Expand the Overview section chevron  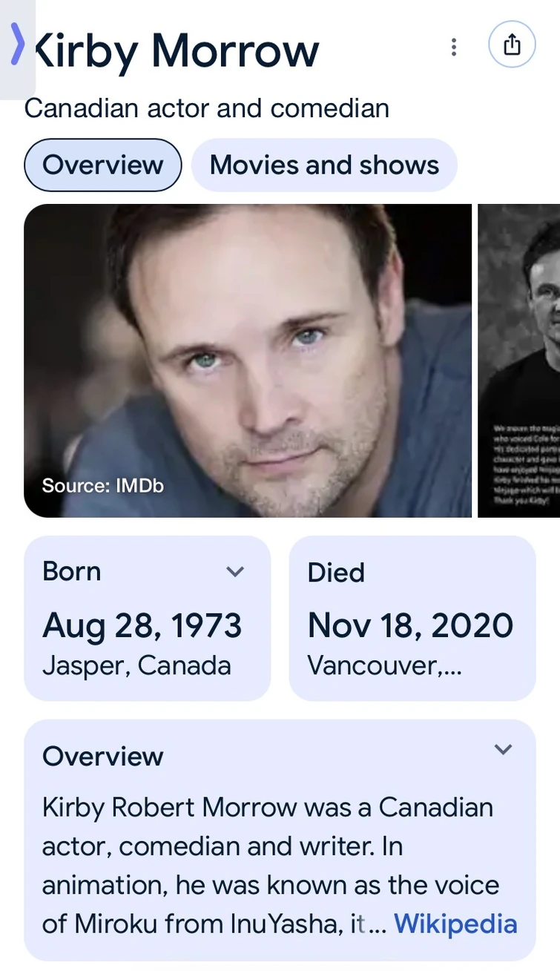click(x=503, y=749)
